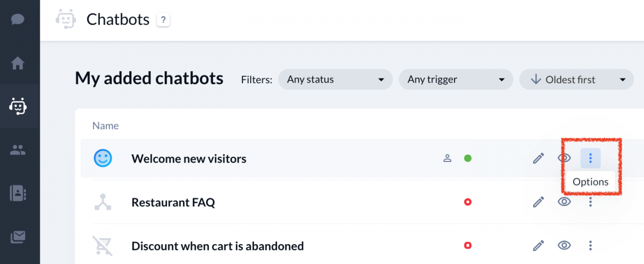Click pencil icon for Restaurant FAQ
Screen dimensions: 644x264
click(x=538, y=202)
